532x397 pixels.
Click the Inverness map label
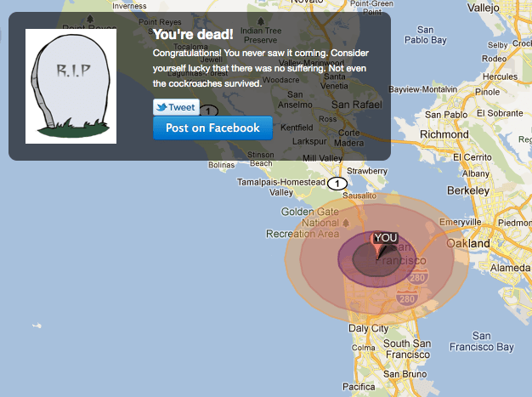pyautogui.click(x=129, y=6)
